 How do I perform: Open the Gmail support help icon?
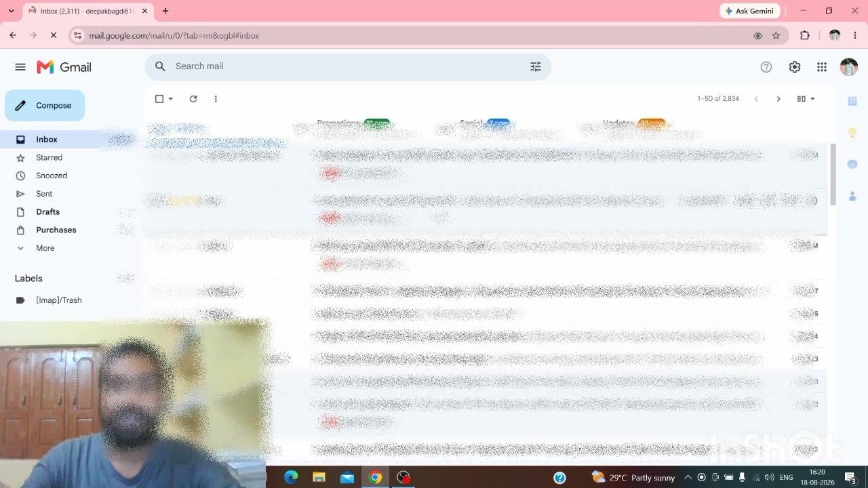[766, 67]
